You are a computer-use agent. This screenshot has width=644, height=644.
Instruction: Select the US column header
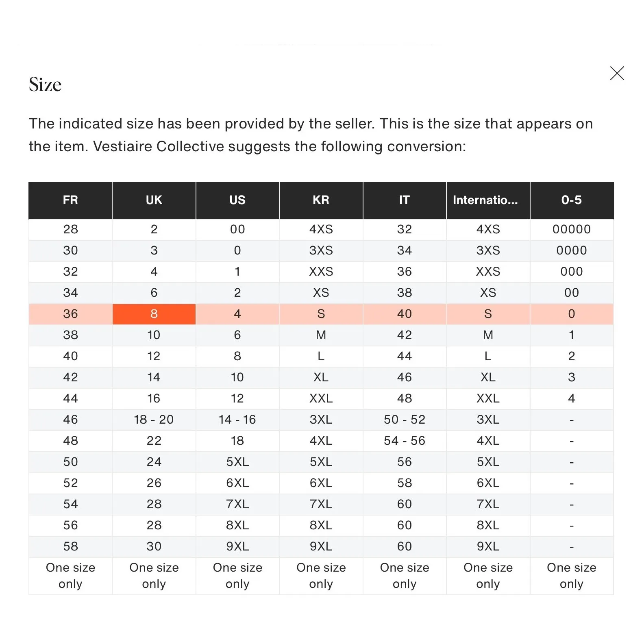coord(237,200)
